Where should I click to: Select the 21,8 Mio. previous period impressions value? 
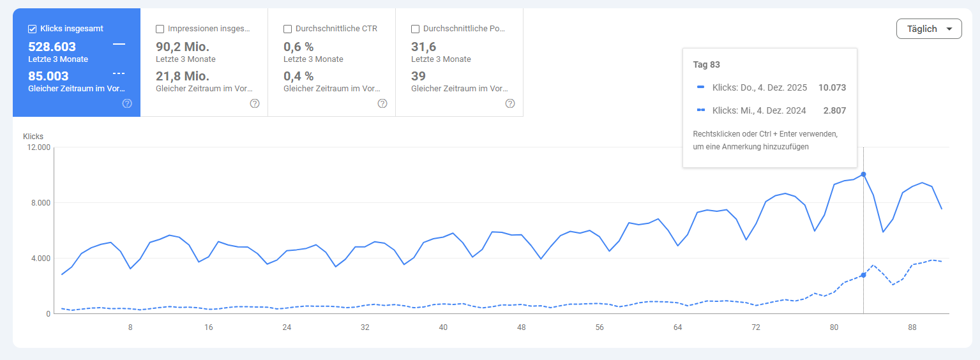coord(183,77)
